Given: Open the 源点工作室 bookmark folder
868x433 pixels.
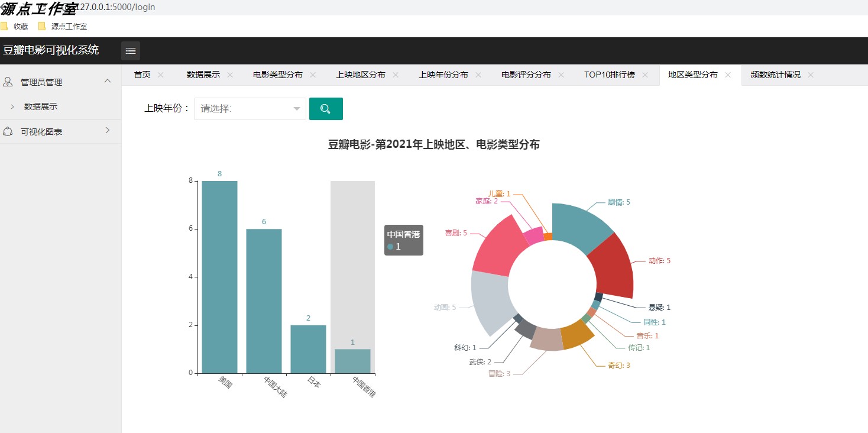Looking at the screenshot, I should click(x=62, y=26).
